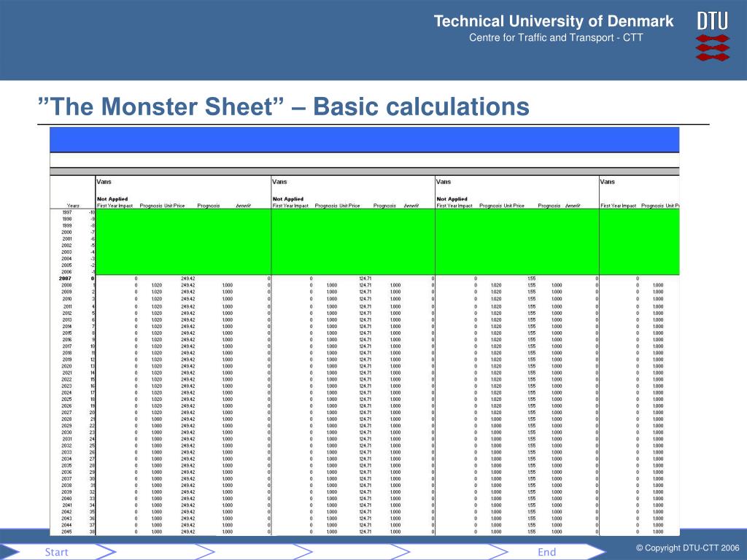This screenshot has width=747, height=560.
Task: Click the "Prognosis Unit Price" header above 249.42
Action: tap(162, 206)
